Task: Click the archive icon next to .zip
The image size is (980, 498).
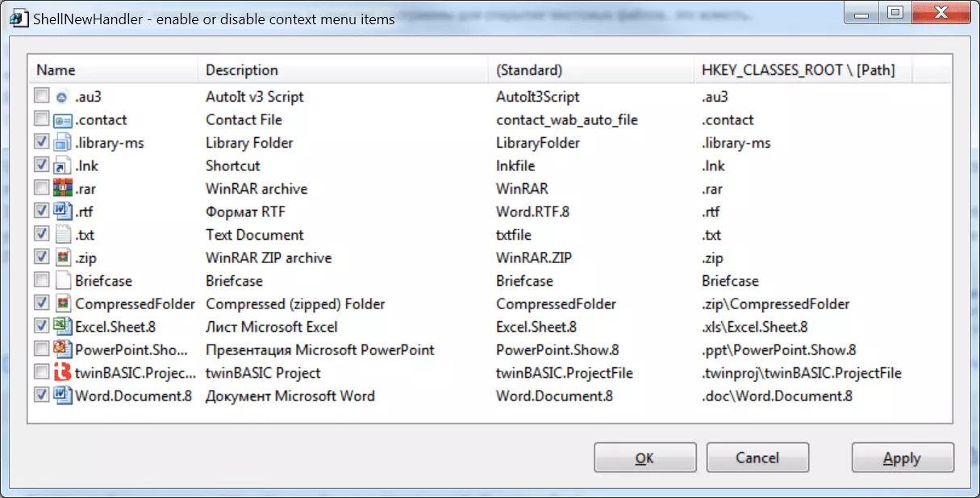Action: (x=63, y=258)
